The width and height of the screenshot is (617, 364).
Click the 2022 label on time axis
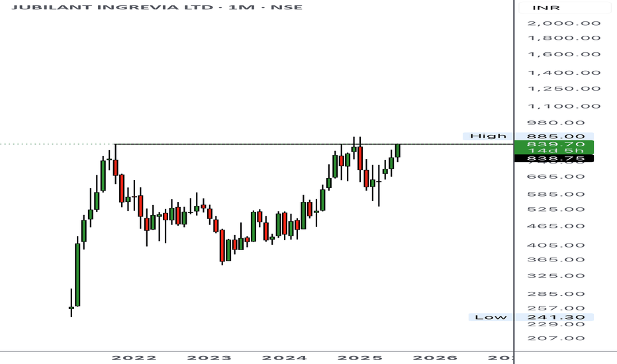(134, 358)
